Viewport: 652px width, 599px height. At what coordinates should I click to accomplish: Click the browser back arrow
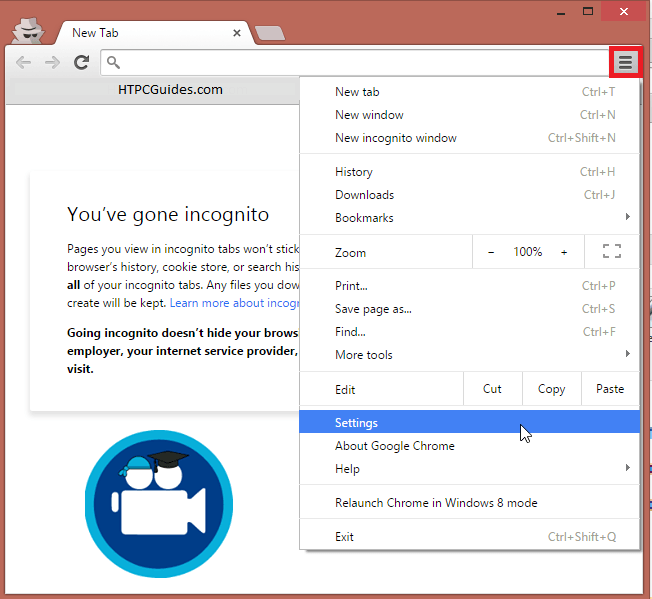click(23, 63)
